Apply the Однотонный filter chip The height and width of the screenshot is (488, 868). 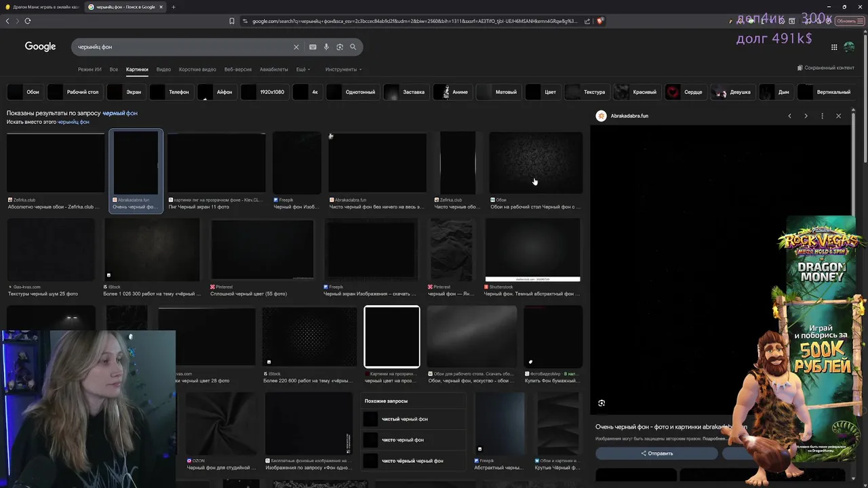click(352, 91)
